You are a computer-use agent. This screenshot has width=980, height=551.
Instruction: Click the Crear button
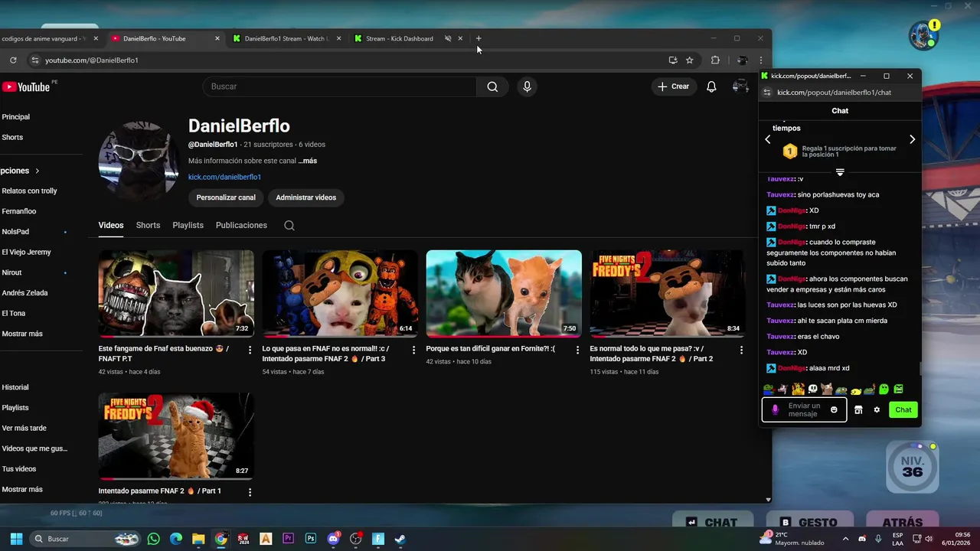[674, 86]
